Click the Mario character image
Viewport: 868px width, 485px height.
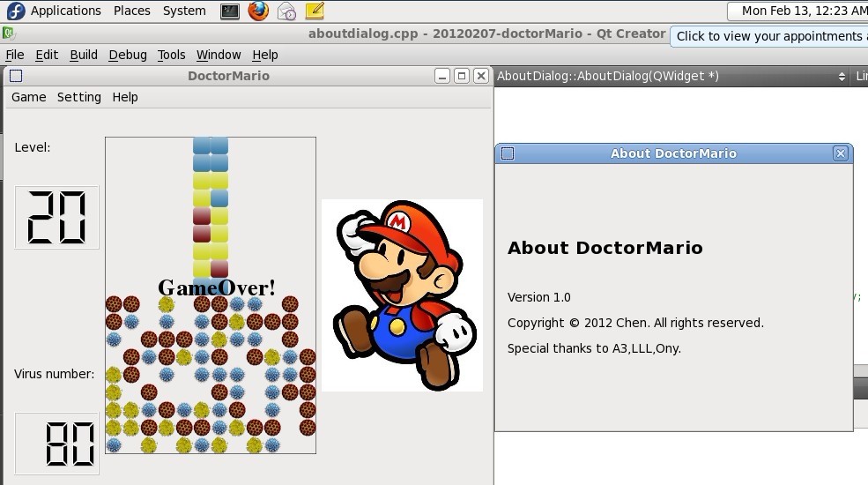403,295
